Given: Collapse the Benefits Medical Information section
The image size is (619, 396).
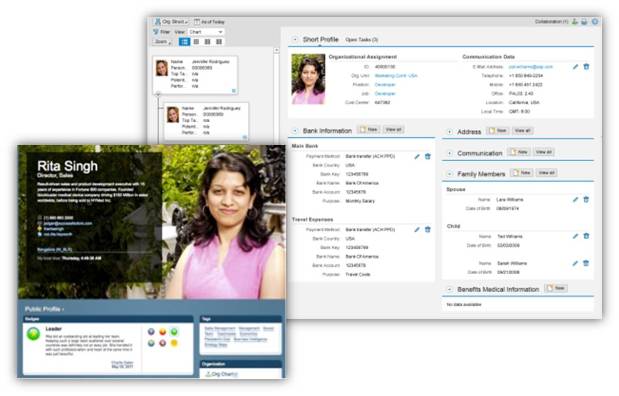Looking at the screenshot, I should (x=449, y=289).
